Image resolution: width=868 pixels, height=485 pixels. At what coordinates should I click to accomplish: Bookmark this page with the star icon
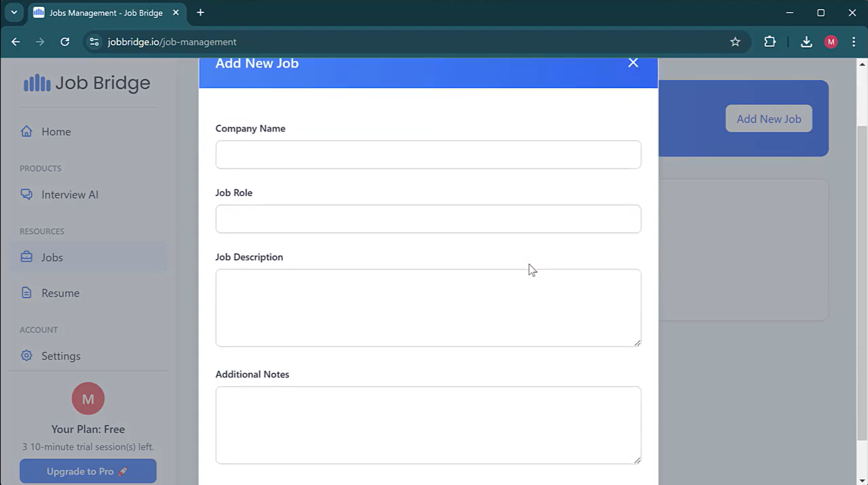[x=735, y=42]
